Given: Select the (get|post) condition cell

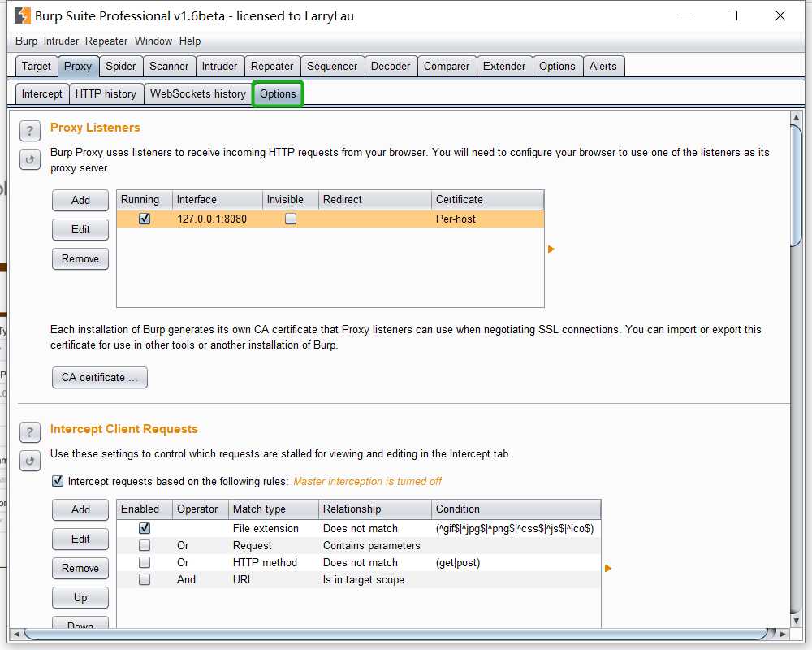Looking at the screenshot, I should coord(516,562).
